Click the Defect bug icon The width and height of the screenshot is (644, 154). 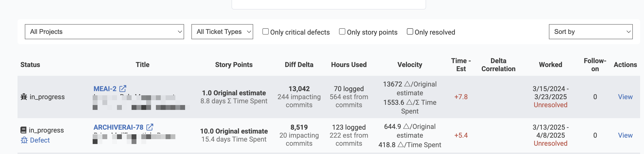[24, 140]
